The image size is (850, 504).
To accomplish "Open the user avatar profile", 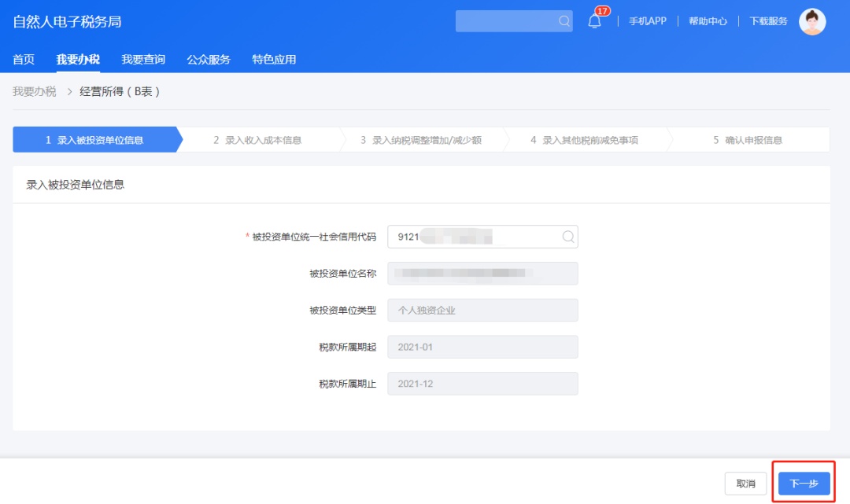I will click(812, 22).
